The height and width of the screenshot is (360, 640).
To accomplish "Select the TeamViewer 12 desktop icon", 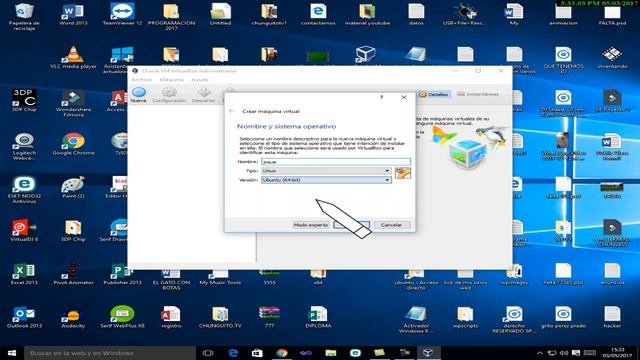I will [122, 15].
